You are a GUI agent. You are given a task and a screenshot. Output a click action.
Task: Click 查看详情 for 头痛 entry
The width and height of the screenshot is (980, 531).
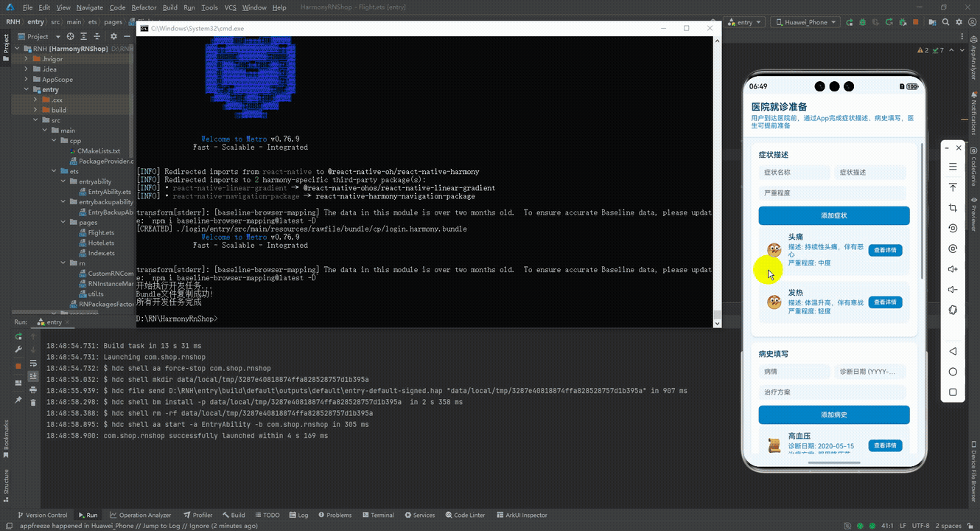click(885, 250)
